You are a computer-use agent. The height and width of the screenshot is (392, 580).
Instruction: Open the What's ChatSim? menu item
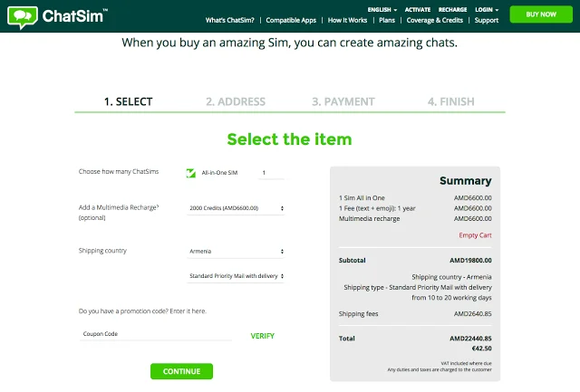click(230, 20)
